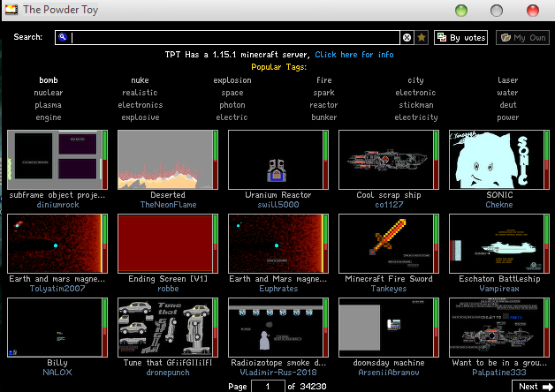555x392 pixels.
Task: View author NALOX's saves
Action: [57, 373]
